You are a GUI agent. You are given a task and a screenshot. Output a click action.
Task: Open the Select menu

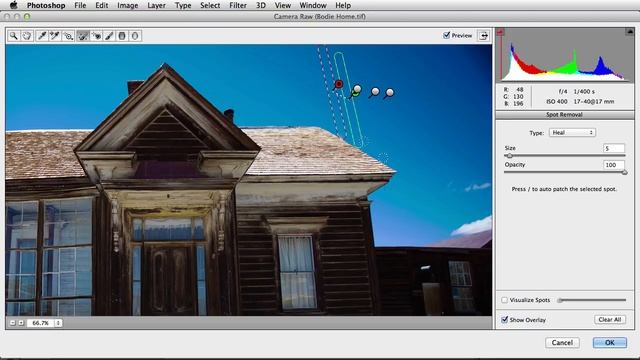pyautogui.click(x=210, y=5)
